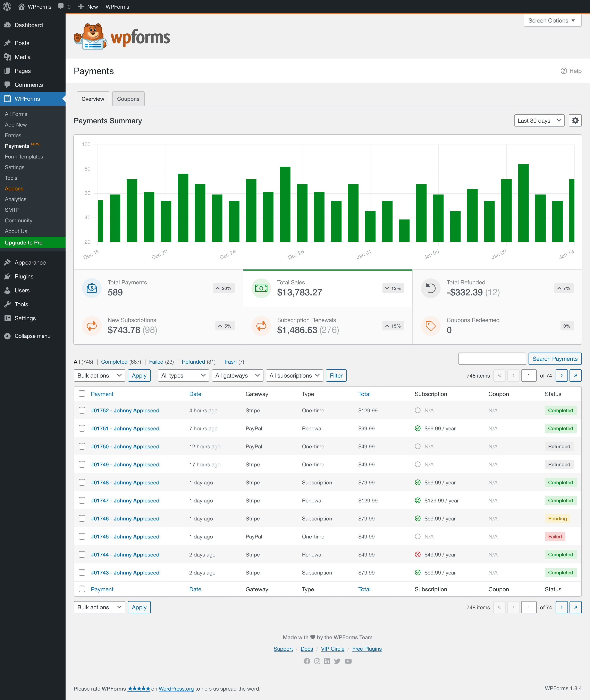Click the Twitter icon in footer
The width and height of the screenshot is (590, 700).
click(x=337, y=661)
